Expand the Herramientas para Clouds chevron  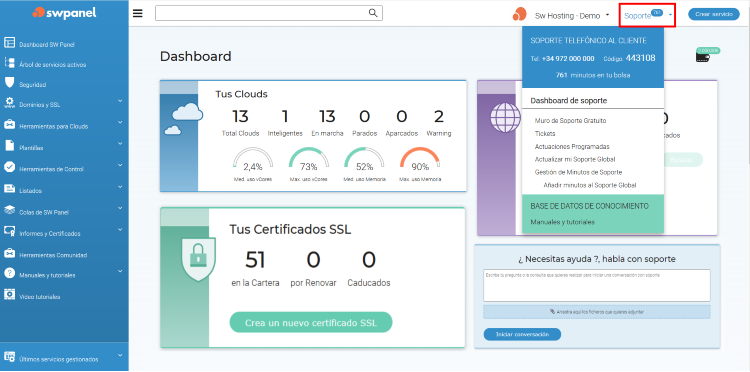click(x=120, y=123)
